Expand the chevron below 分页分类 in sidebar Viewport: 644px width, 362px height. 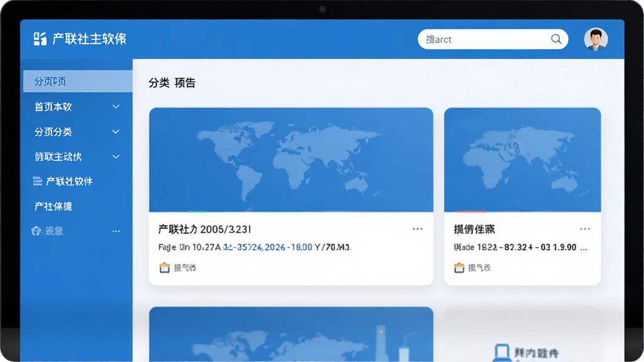116,156
